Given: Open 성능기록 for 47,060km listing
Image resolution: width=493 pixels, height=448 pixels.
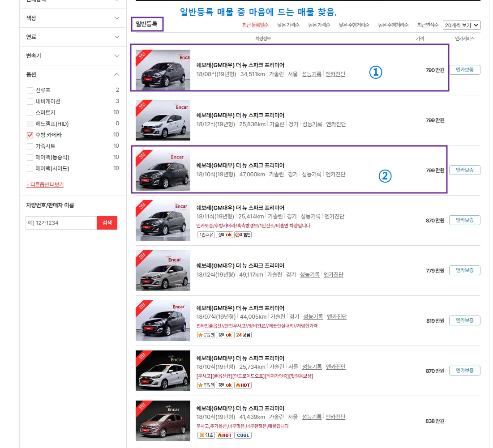Looking at the screenshot, I should (312, 175).
